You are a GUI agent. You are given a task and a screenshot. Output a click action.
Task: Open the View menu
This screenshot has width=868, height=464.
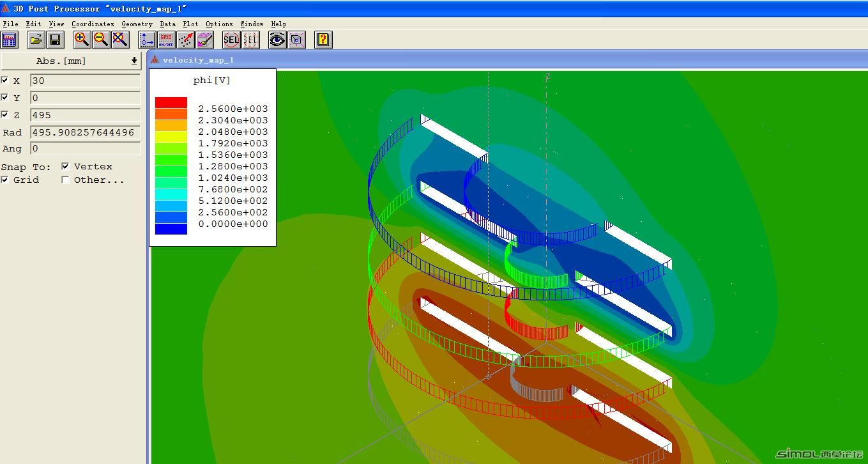[56, 24]
